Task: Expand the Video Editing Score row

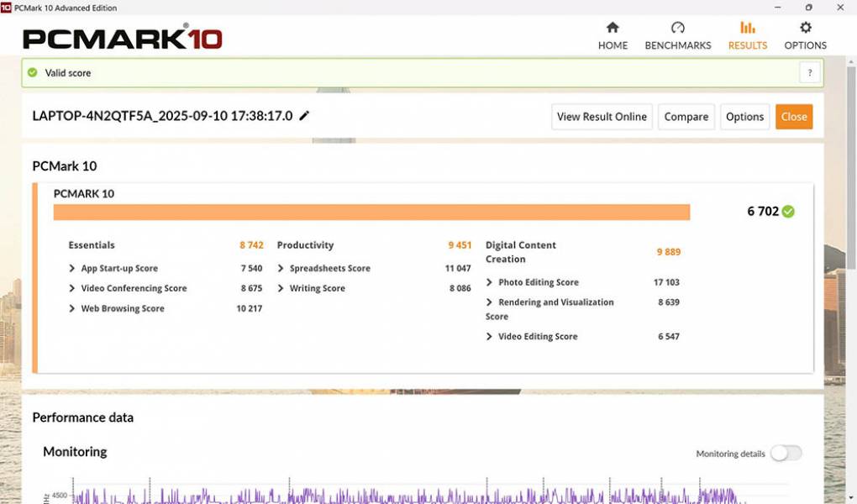Action: pyautogui.click(x=490, y=337)
